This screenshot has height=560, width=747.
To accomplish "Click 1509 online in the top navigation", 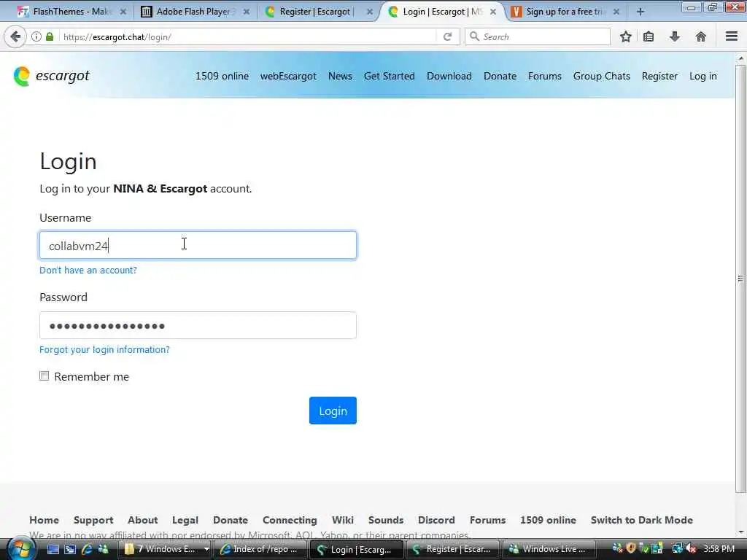I will pyautogui.click(x=222, y=76).
